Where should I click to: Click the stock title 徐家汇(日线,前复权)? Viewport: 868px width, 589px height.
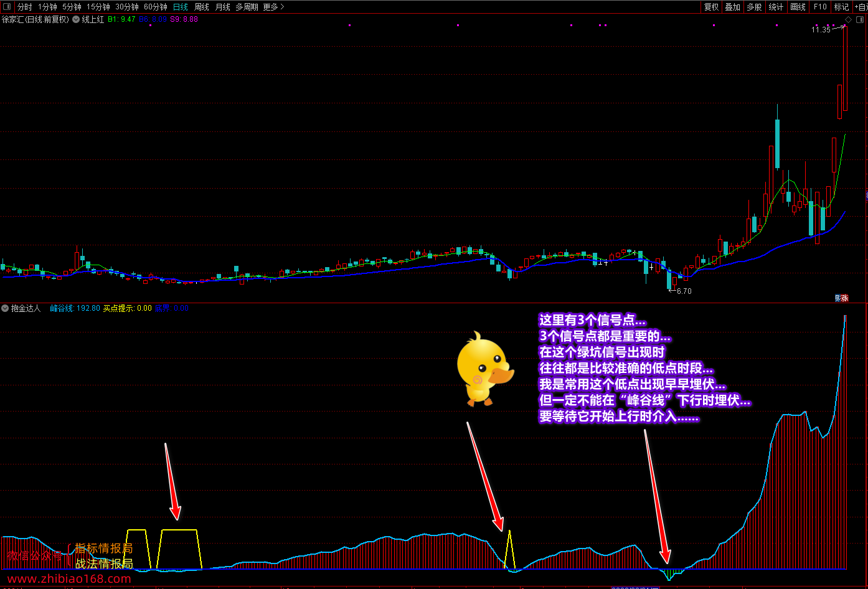[x=35, y=19]
